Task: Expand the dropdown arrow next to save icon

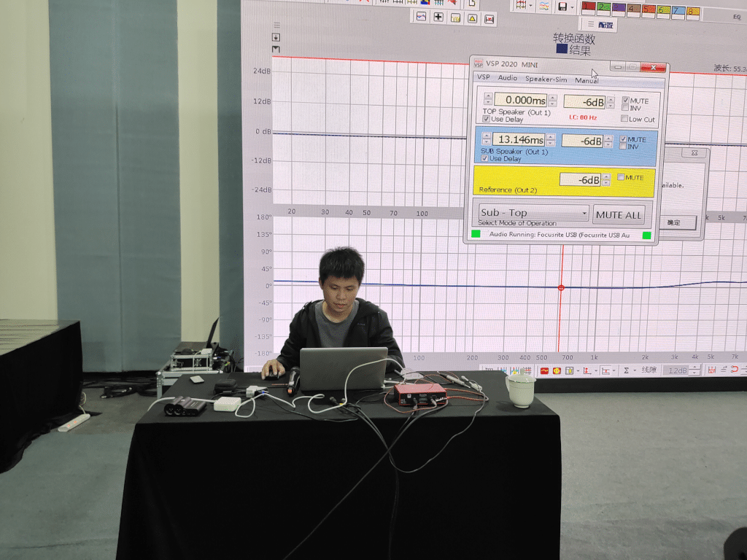Action: click(x=573, y=7)
